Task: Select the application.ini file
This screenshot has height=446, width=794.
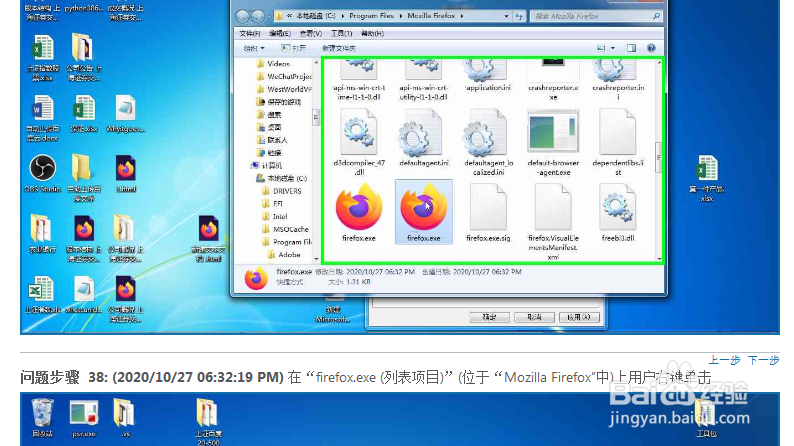Action: click(x=488, y=76)
